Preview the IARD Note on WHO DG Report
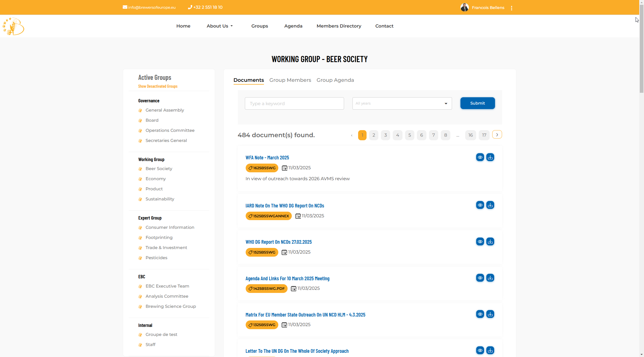This screenshot has height=357, width=644. pyautogui.click(x=480, y=205)
